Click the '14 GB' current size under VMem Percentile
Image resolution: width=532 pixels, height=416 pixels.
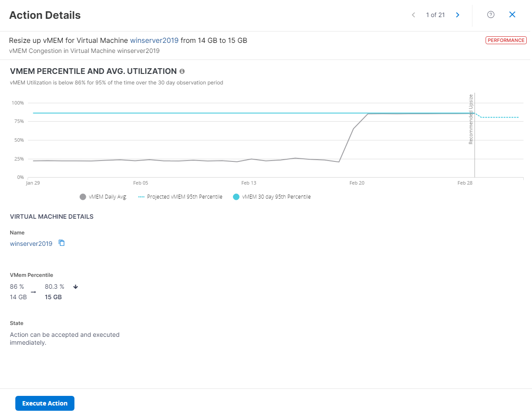pos(18,297)
